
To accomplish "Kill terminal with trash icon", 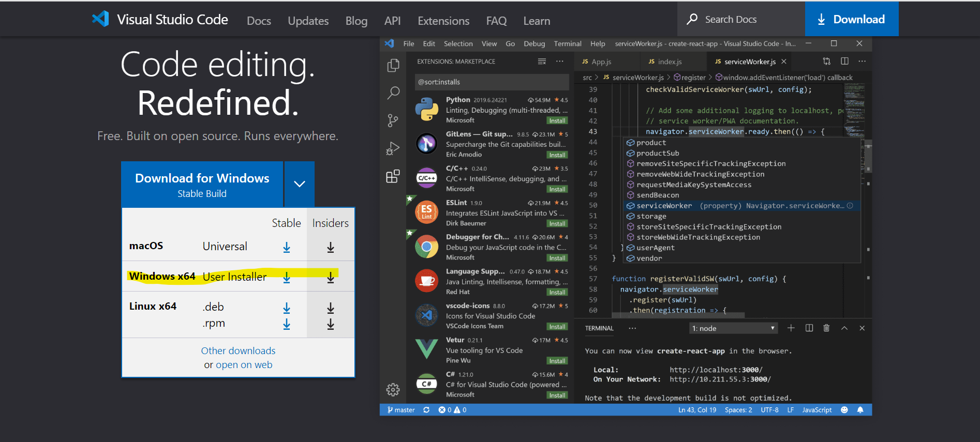I will [x=826, y=328].
